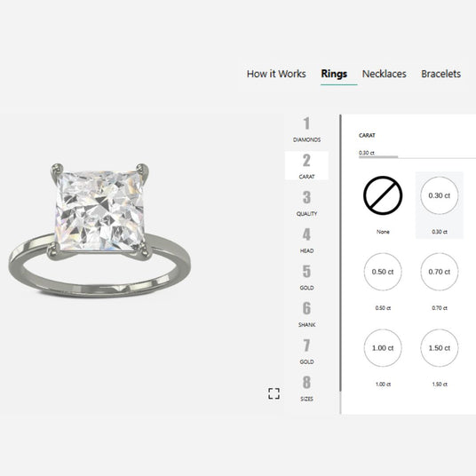The height and width of the screenshot is (476, 476).
Task: Open the How it Works page
Action: click(276, 74)
